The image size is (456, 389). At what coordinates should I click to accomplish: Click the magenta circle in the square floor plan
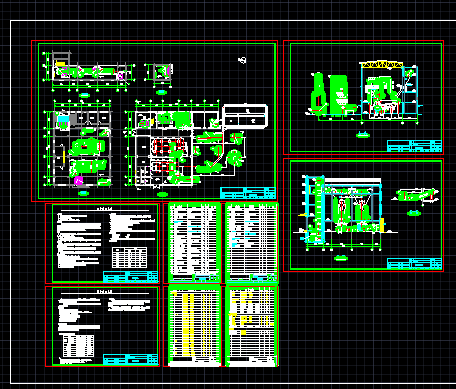point(78,181)
